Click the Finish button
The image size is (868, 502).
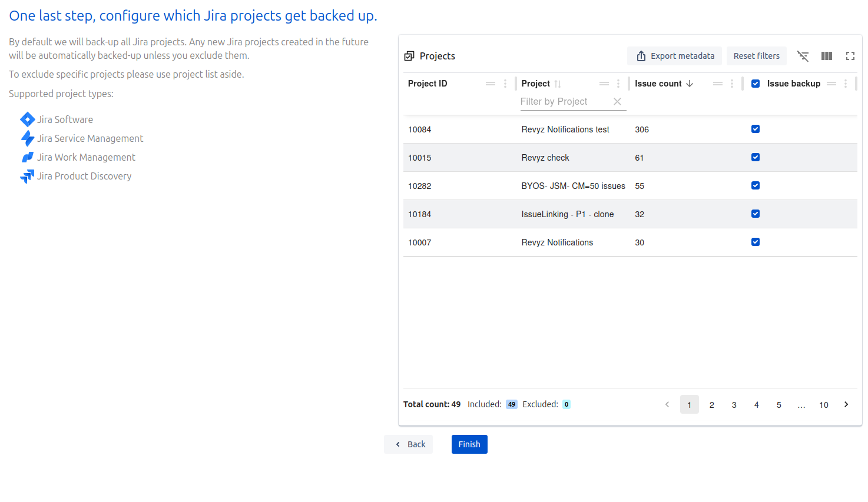pos(469,444)
